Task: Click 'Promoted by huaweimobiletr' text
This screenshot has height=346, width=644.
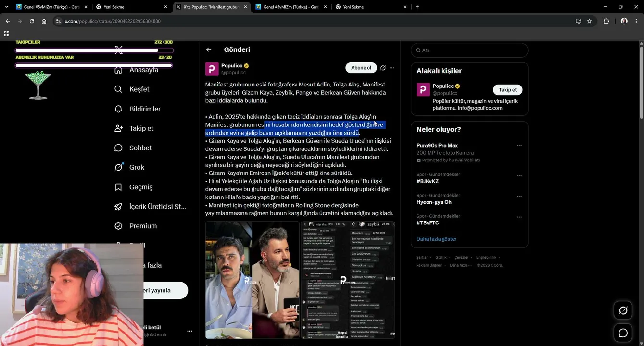Action: point(451,160)
